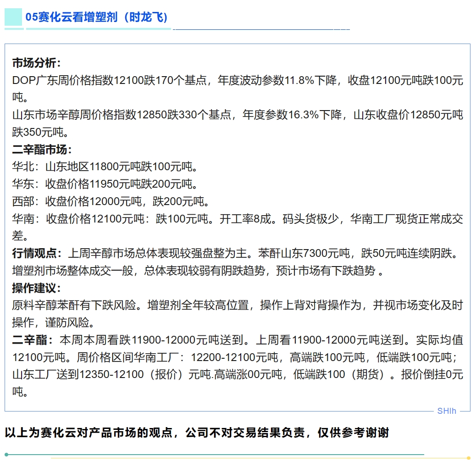Select the '市场分析:' section heading

37,63
